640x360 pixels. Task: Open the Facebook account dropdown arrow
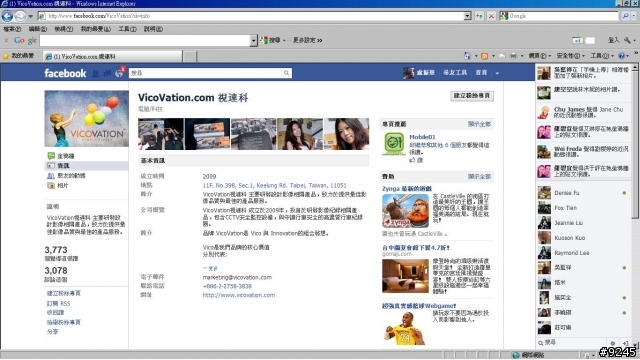coord(497,73)
